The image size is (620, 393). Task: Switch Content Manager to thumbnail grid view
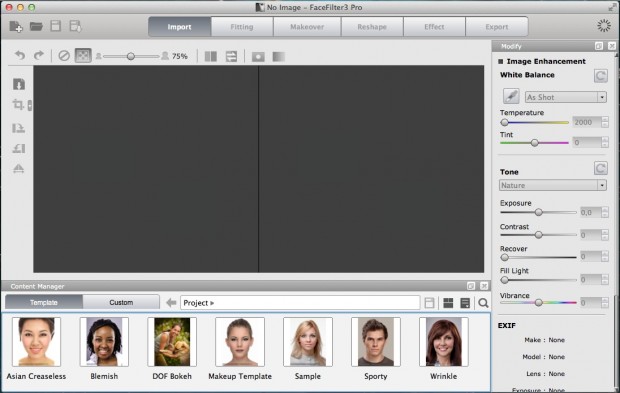click(448, 303)
